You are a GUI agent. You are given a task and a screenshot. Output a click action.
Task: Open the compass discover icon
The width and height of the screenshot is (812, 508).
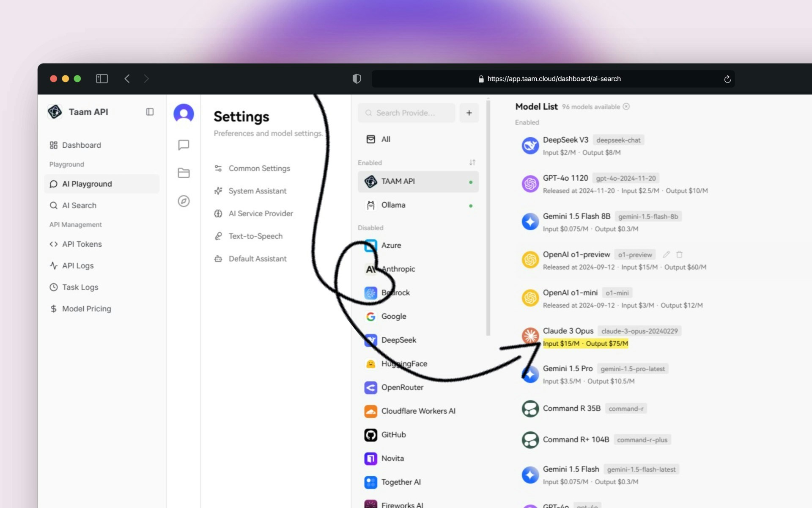(184, 201)
